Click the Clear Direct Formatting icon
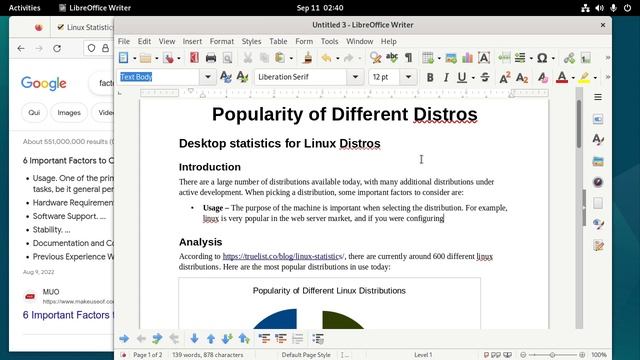This screenshot has height=360, width=640. point(542,77)
